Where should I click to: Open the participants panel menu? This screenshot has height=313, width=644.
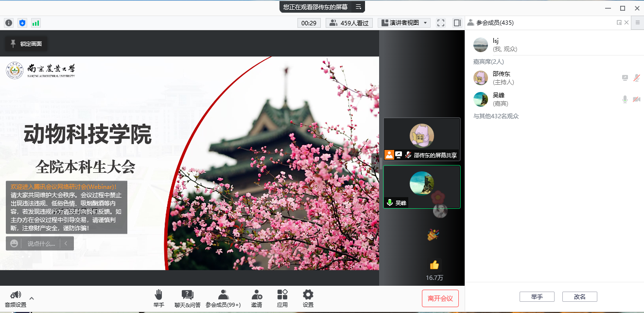point(638,22)
